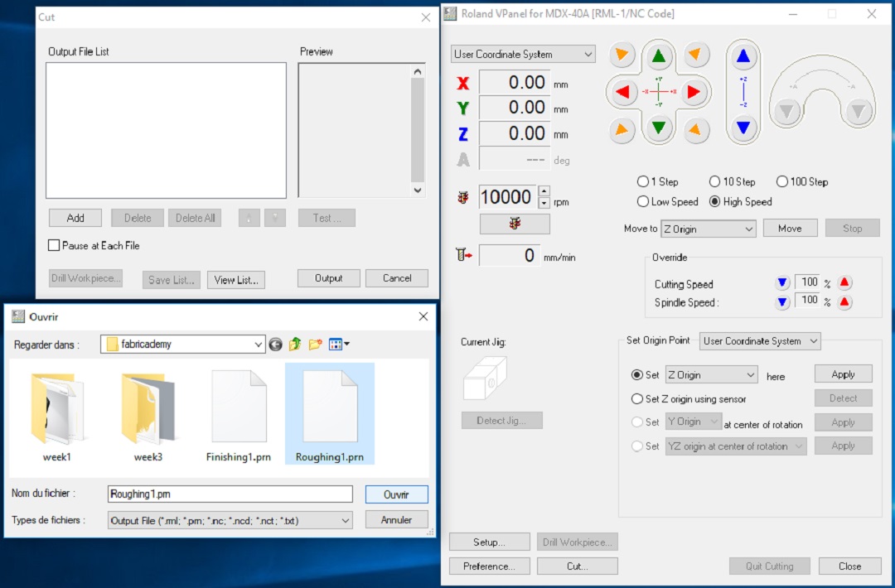Screen dimensions: 895x588
Task: Decrease spindle rpm with down stepper
Action: [x=544, y=202]
